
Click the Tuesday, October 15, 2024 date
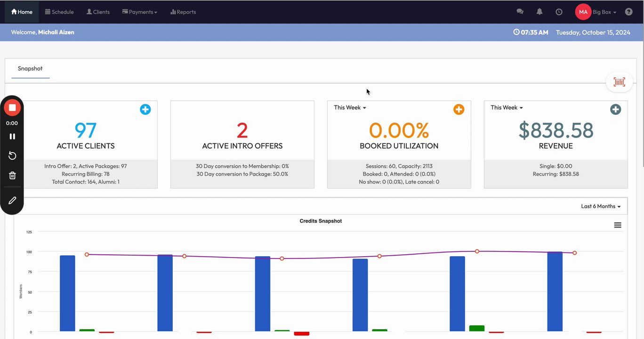(x=593, y=32)
